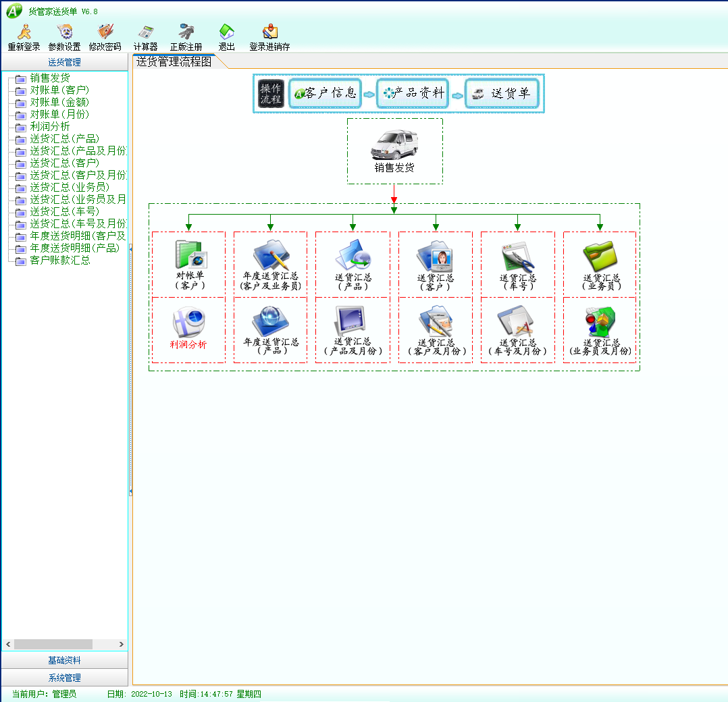Click the 客户信息 workflow step button
The width and height of the screenshot is (728, 702).
pyautogui.click(x=325, y=94)
